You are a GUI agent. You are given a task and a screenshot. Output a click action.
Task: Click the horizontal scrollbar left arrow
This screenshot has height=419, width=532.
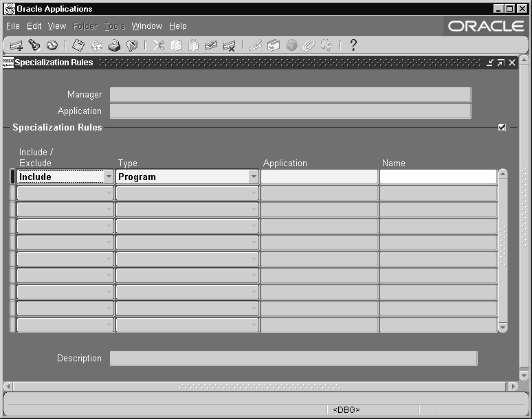(8, 386)
